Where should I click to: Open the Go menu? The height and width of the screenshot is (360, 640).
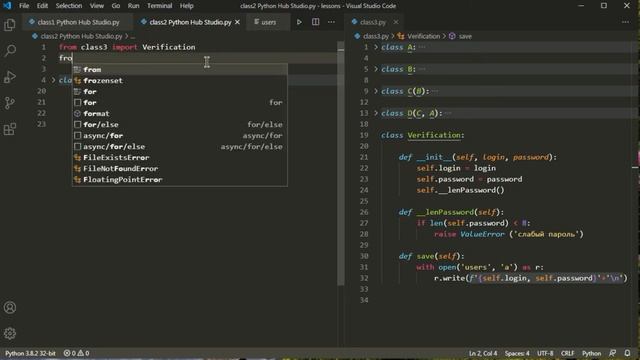click(116, 6)
